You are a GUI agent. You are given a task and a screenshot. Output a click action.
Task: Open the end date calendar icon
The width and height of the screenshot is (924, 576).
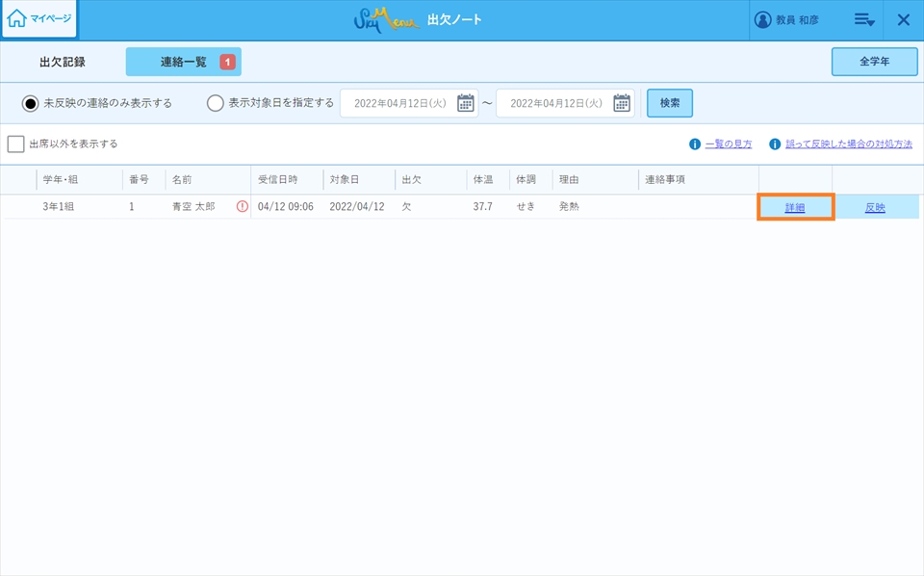(622, 103)
